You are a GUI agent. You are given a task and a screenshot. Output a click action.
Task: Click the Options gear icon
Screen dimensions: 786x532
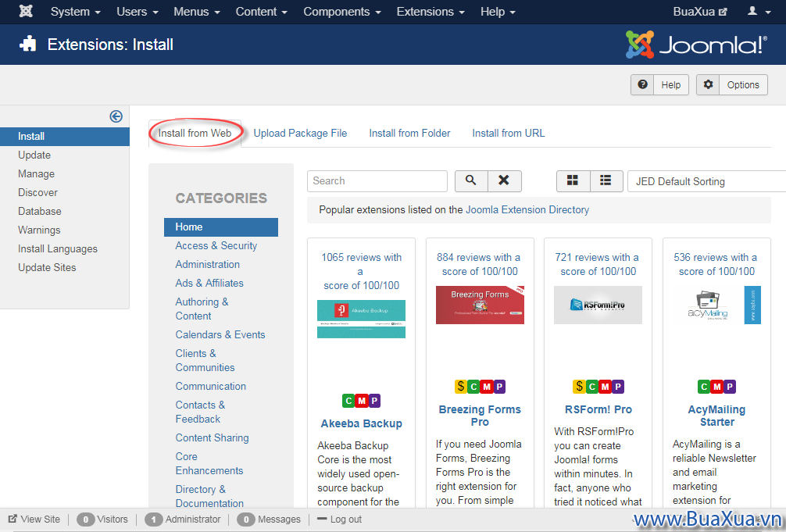tap(708, 84)
